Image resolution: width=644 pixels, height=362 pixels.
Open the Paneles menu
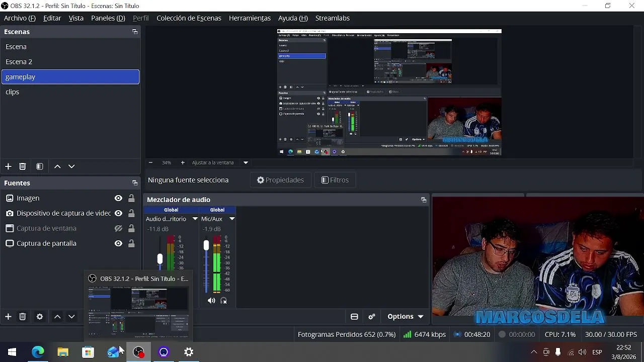pos(108,18)
